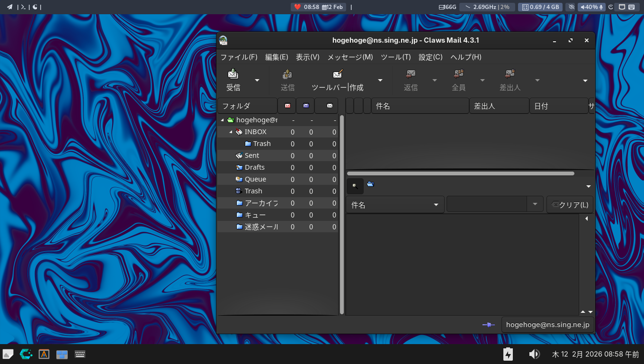This screenshot has width=644, height=364.
Task: Open the dropdown arrow next to 受信
Action: 257,81
